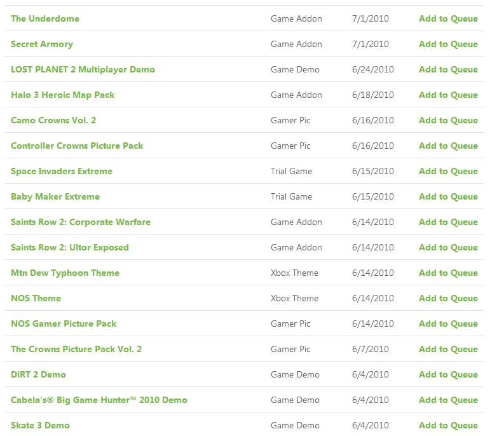Open Cabela's Big Game Hunter 2010 Demo link
Image resolution: width=504 pixels, height=436 pixels.
point(99,400)
